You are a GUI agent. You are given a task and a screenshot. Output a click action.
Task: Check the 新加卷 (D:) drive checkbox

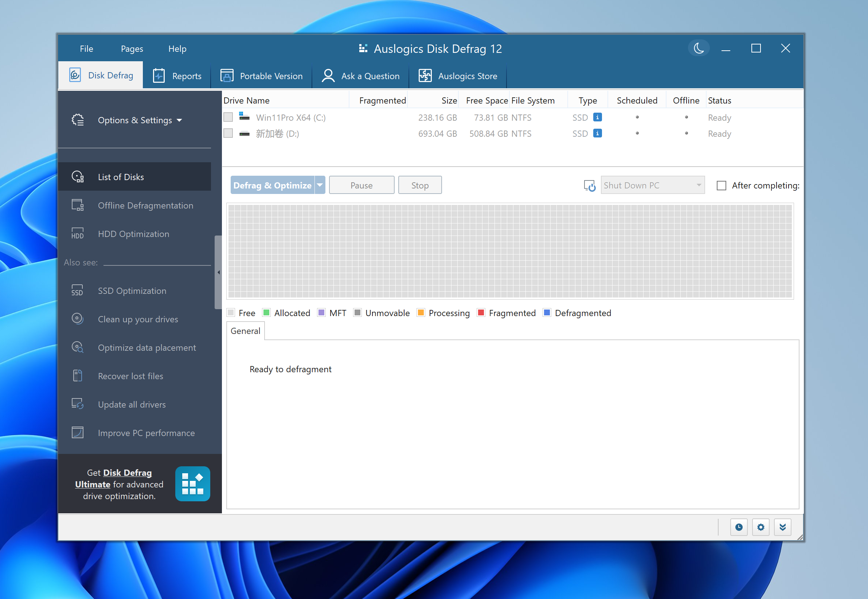[x=228, y=133]
